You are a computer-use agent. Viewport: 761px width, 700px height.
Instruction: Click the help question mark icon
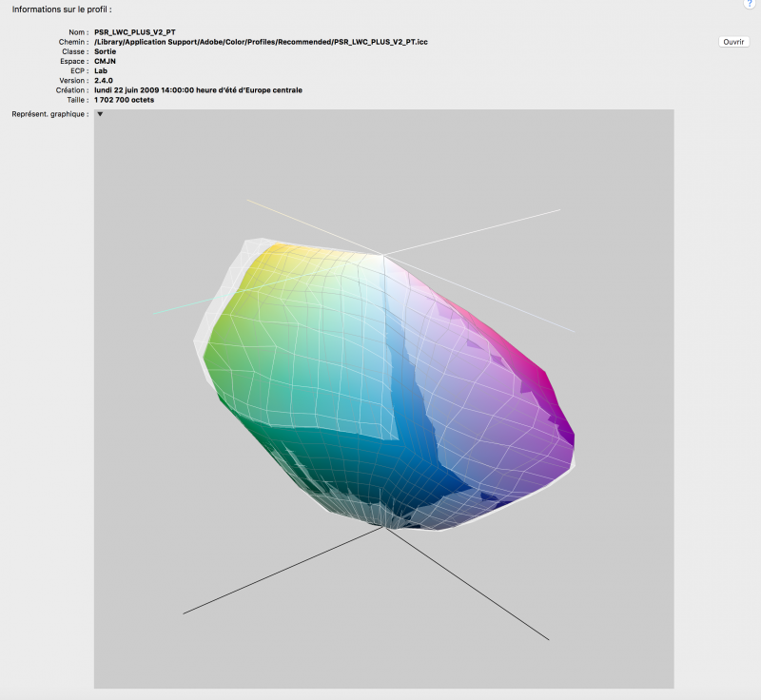click(x=751, y=4)
